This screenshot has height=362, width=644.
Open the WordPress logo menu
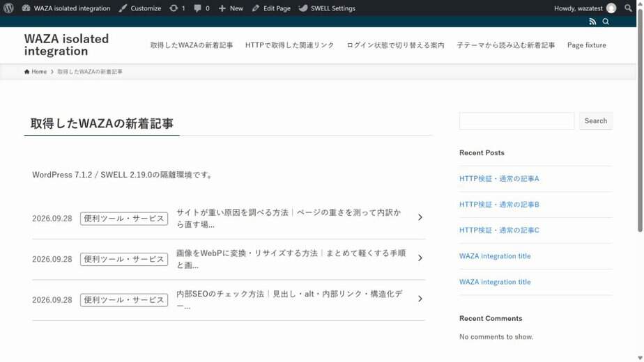(8, 8)
